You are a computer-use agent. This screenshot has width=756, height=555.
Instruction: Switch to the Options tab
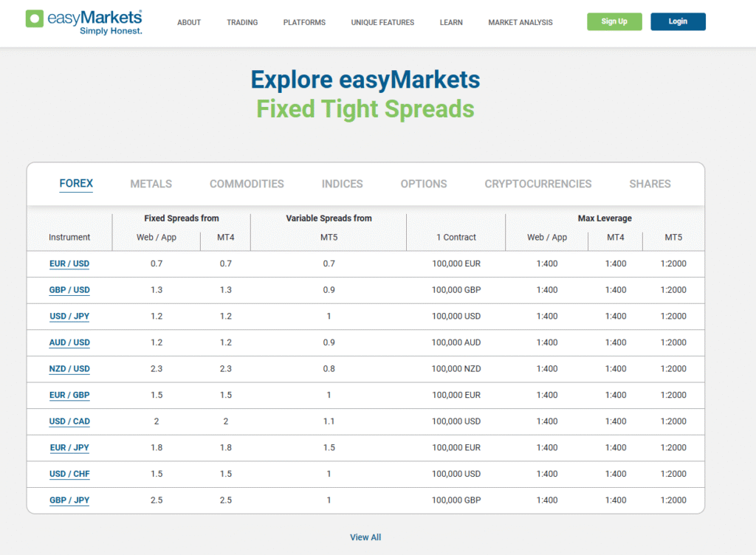tap(424, 184)
